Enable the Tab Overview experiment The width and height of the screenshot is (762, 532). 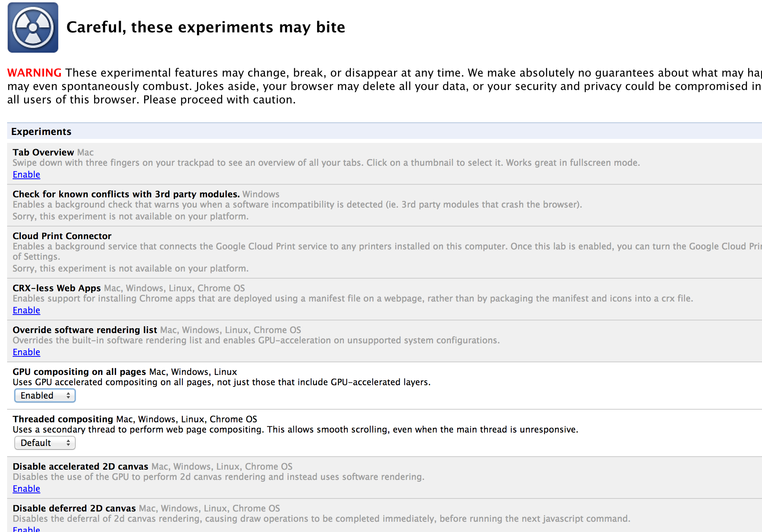point(26,174)
